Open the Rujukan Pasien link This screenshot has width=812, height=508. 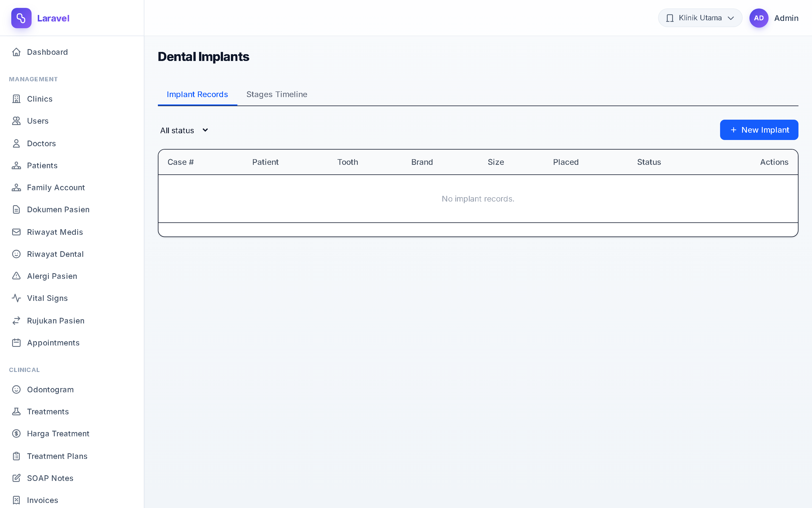[72, 321]
